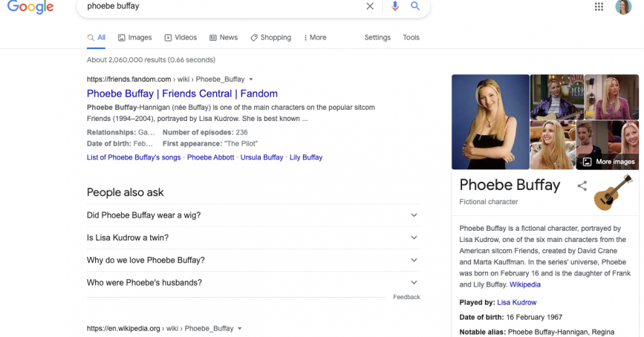Image resolution: width=644 pixels, height=337 pixels.
Task: Expand "Who were Phoebe's husbands?" question
Action: point(253,283)
